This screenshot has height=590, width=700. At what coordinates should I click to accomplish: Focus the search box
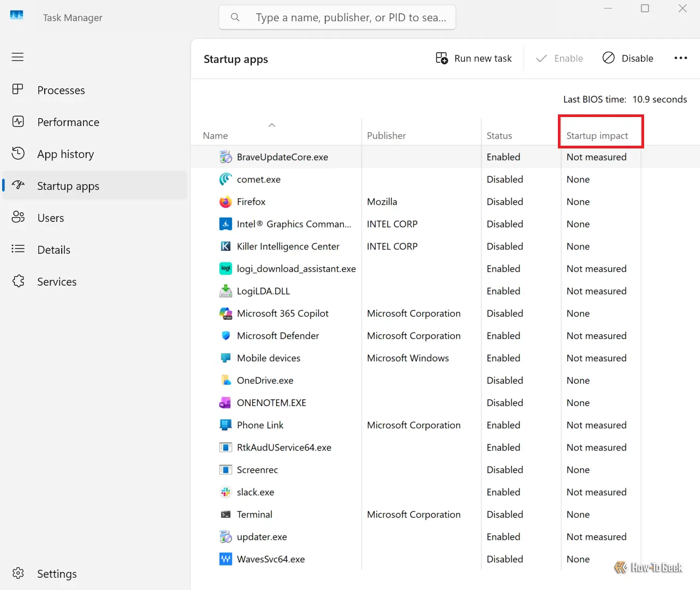[x=337, y=18]
